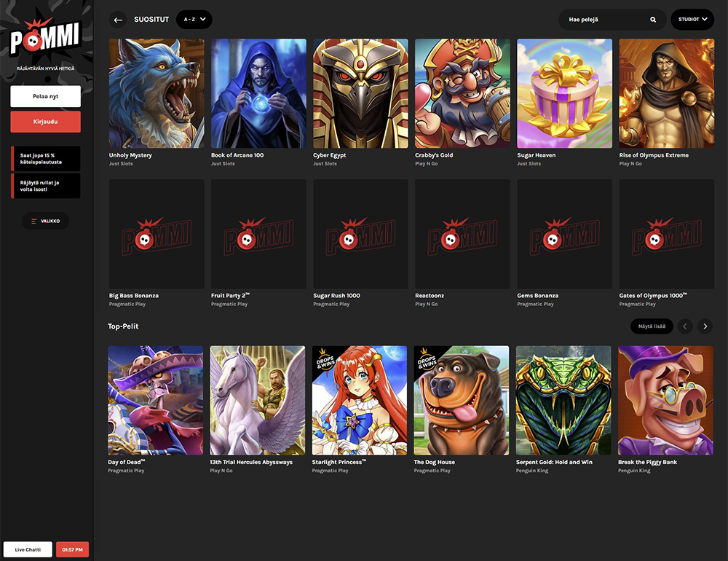Image resolution: width=728 pixels, height=561 pixels.
Task: Click the search magnifier icon
Action: tap(653, 20)
